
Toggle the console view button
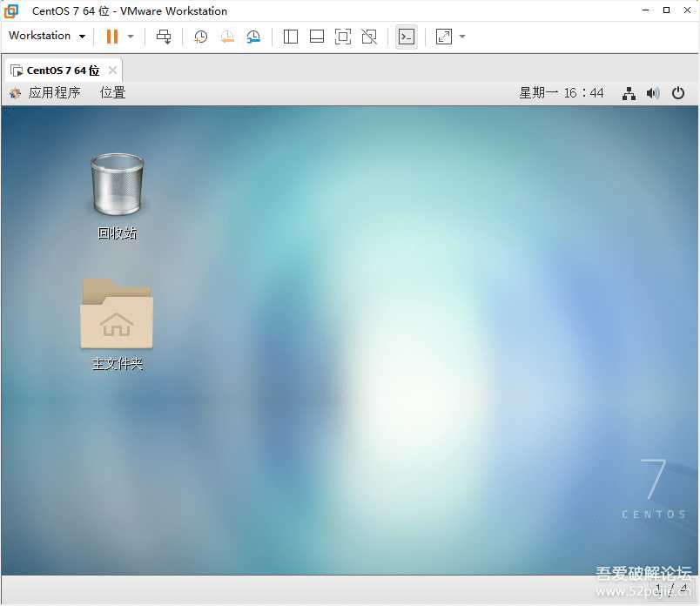click(407, 37)
